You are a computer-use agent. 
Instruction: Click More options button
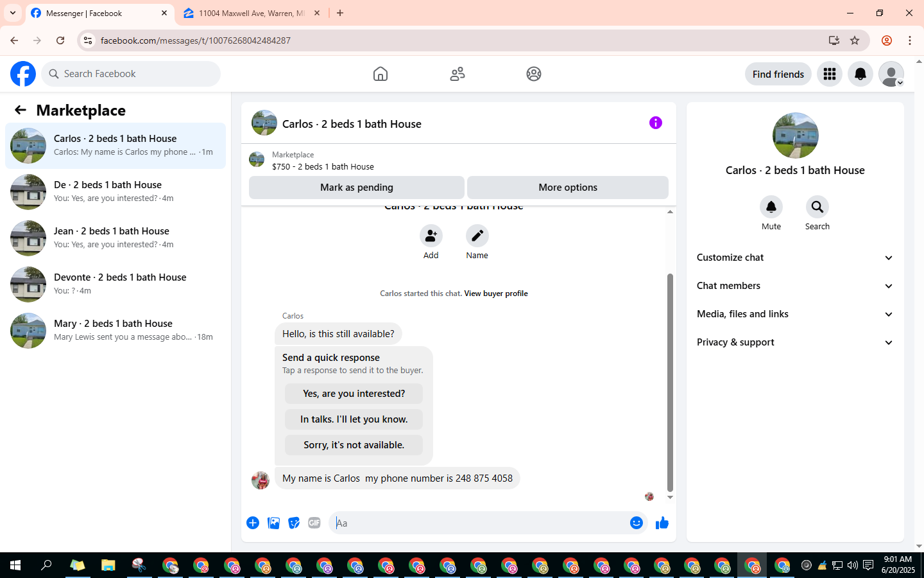[568, 188]
